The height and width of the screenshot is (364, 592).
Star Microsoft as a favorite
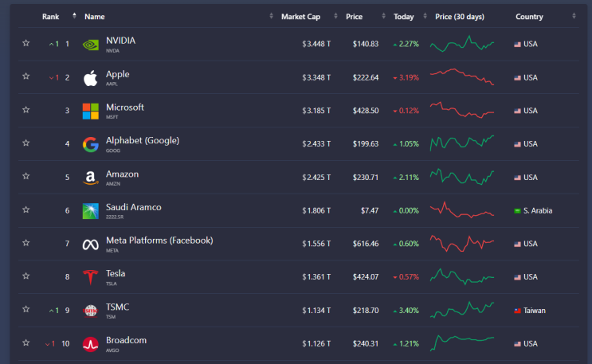pyautogui.click(x=25, y=111)
